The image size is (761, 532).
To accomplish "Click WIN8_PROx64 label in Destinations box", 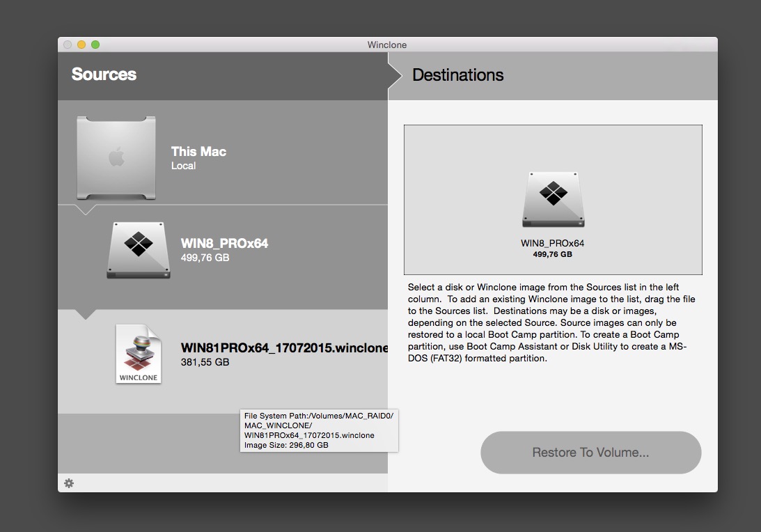I will pyautogui.click(x=552, y=243).
